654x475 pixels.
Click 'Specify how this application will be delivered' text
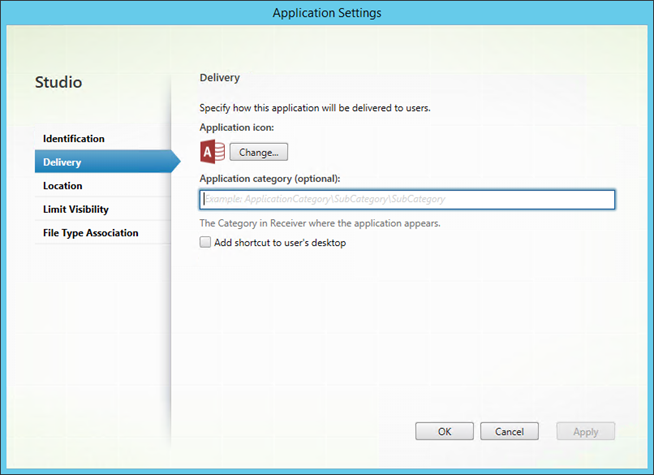click(x=315, y=108)
